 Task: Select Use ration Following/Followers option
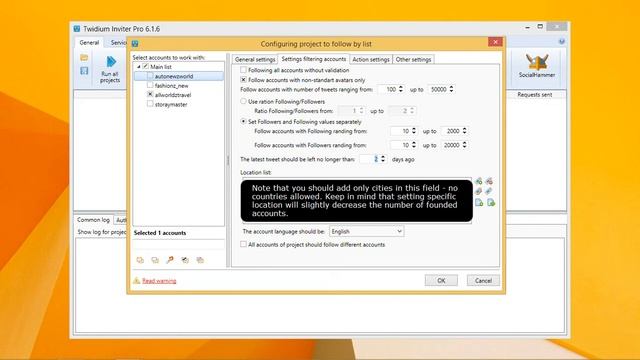(243, 101)
